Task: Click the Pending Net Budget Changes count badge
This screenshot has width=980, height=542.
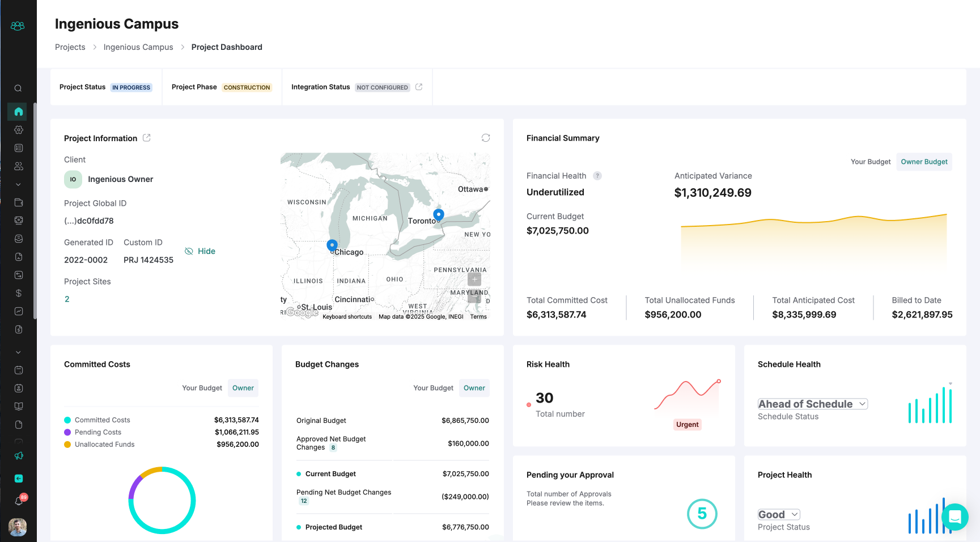Action: pos(304,501)
